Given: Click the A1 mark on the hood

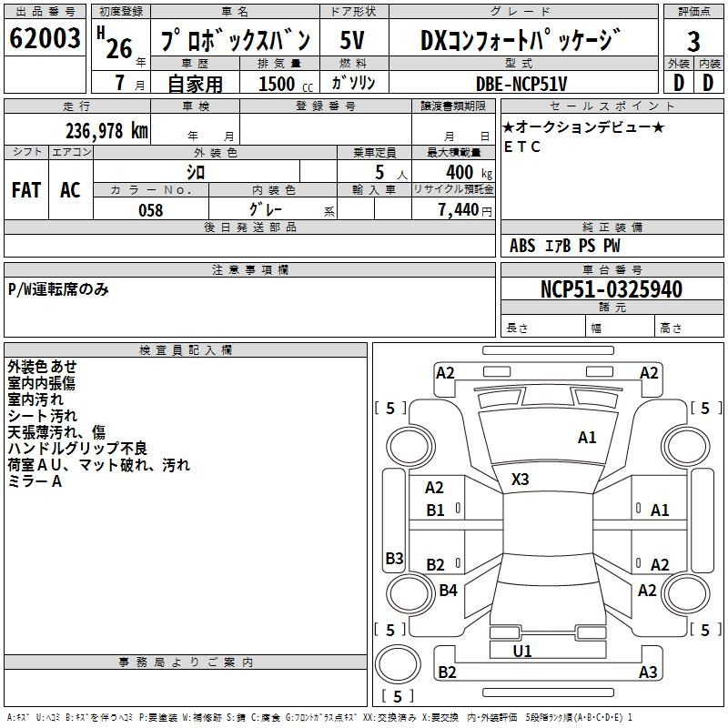Looking at the screenshot, I should 587,438.
